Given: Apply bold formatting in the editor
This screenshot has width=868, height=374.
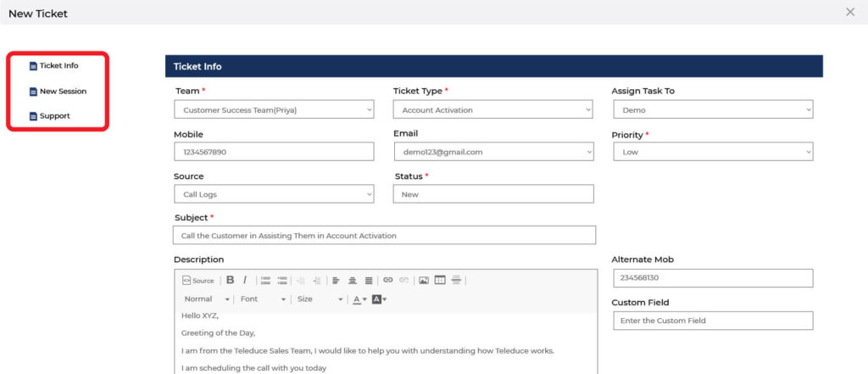Looking at the screenshot, I should (231, 280).
